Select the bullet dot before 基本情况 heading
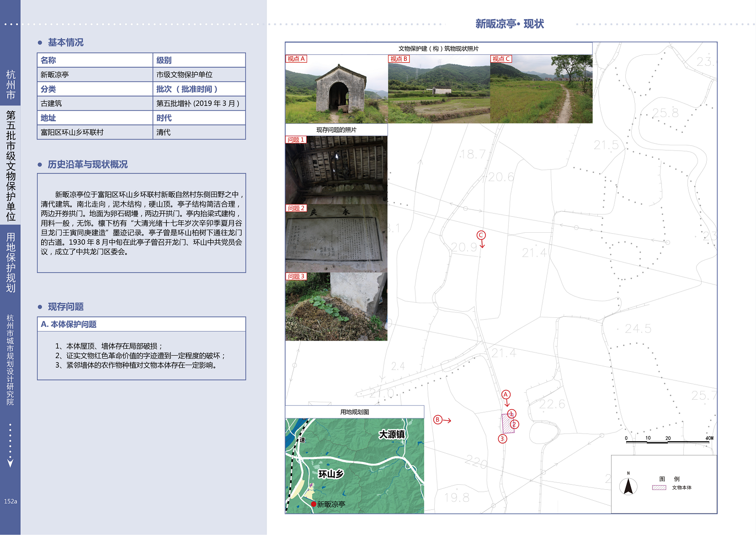The image size is (756, 535). pyautogui.click(x=40, y=43)
